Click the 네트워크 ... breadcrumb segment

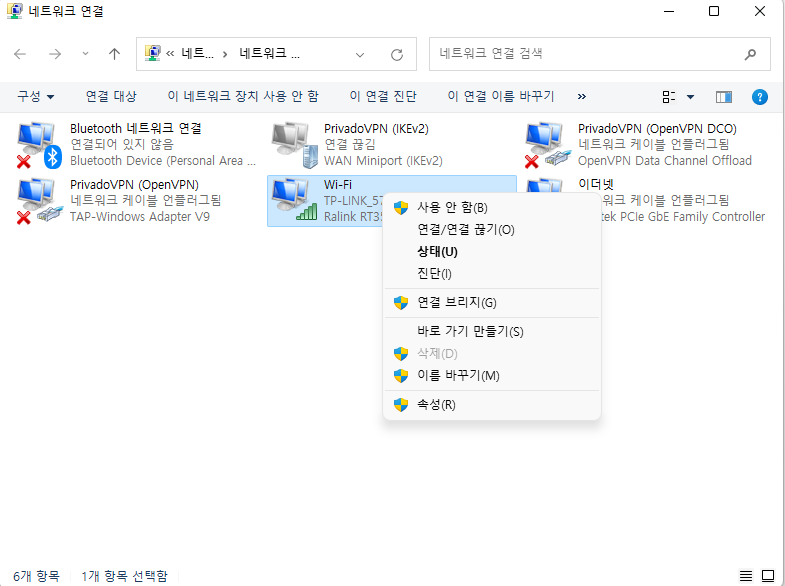[x=269, y=54]
